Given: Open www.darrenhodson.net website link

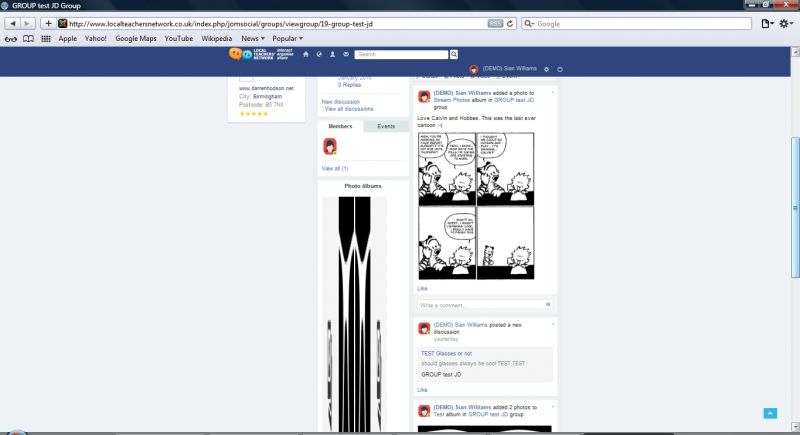Looking at the screenshot, I should [266, 88].
